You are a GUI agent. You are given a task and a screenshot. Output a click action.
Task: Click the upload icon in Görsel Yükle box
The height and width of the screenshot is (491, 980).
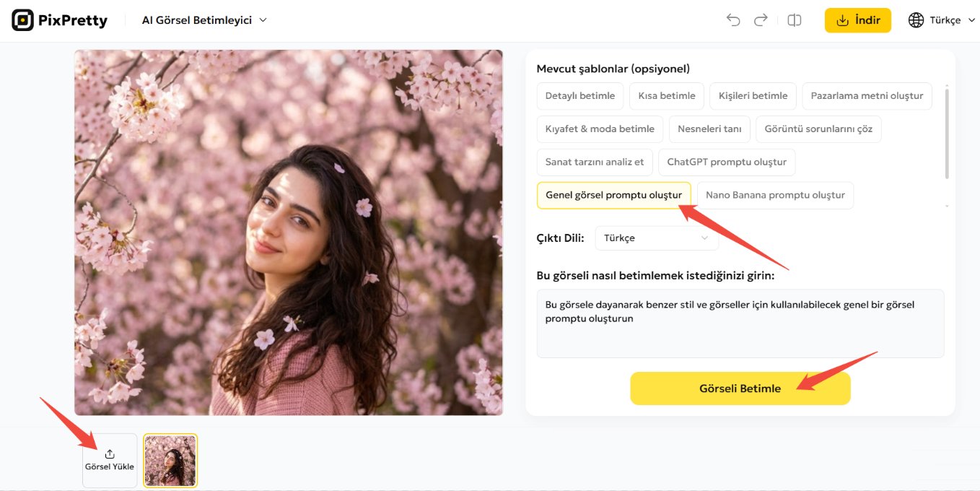pyautogui.click(x=109, y=453)
